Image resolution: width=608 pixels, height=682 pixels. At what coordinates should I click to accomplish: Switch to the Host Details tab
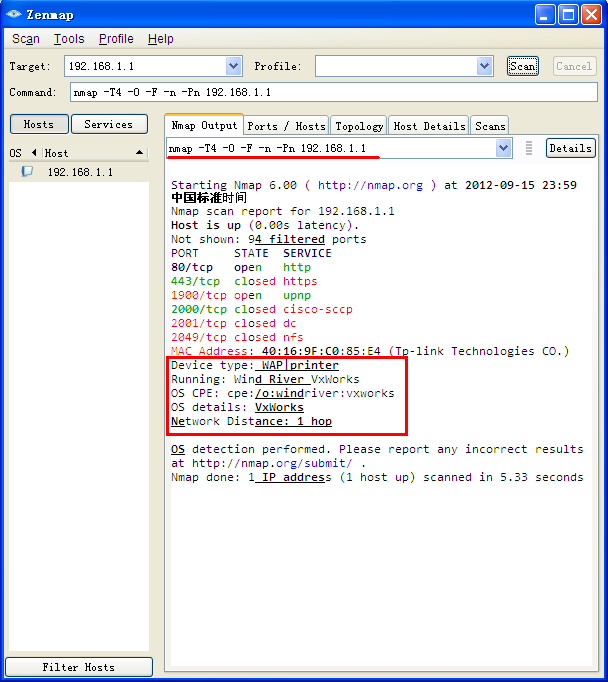[429, 126]
